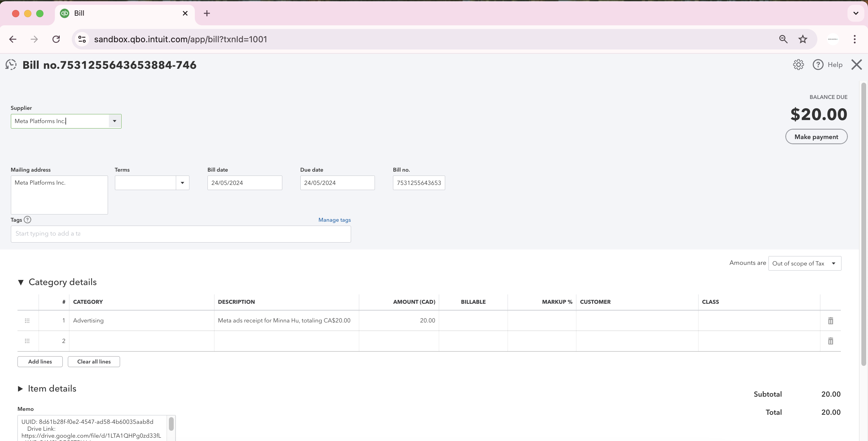Collapse Category details section

pyautogui.click(x=21, y=282)
